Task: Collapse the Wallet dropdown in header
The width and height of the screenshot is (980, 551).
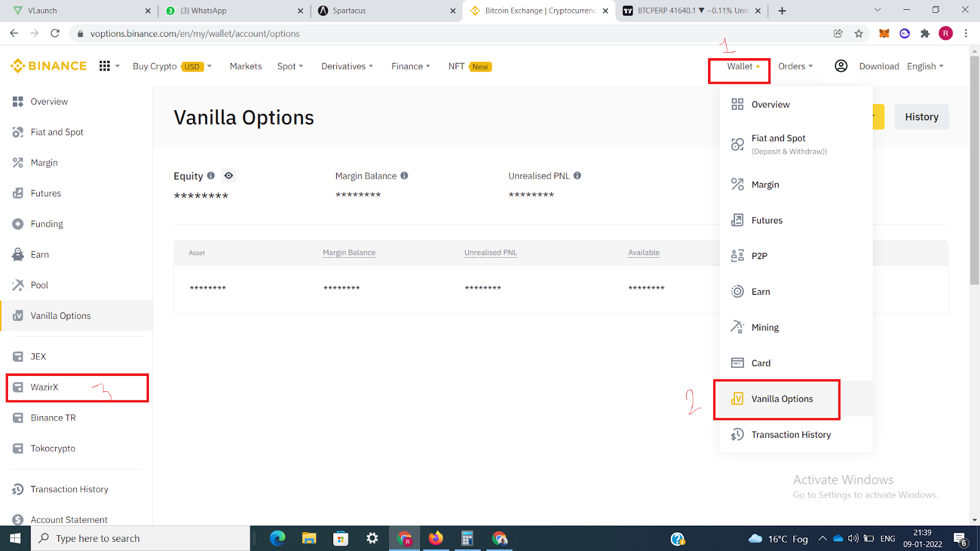Action: pyautogui.click(x=744, y=66)
